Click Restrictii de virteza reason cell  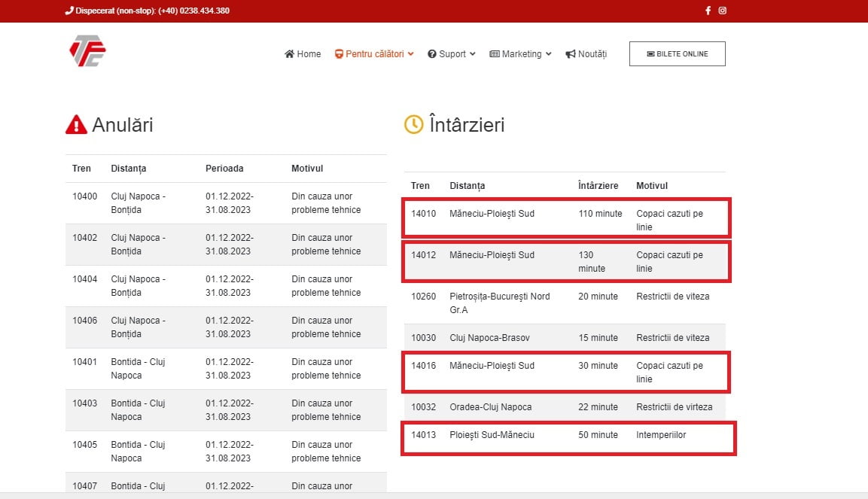coord(675,406)
